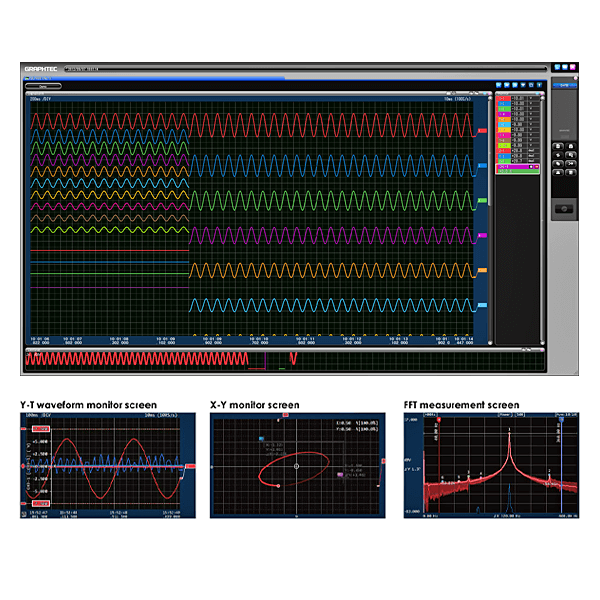600x600 pixels.
Task: Click the magenta channel marker beside main waveform
Action: [482, 236]
